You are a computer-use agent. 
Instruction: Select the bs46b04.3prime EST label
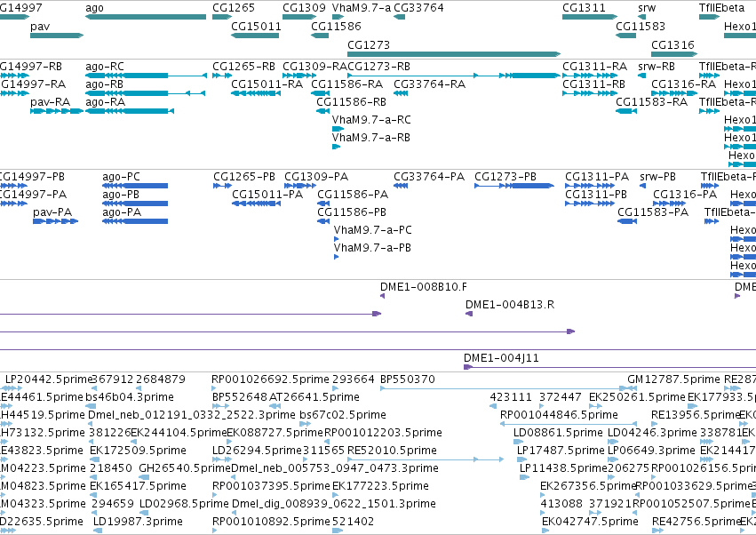point(130,397)
